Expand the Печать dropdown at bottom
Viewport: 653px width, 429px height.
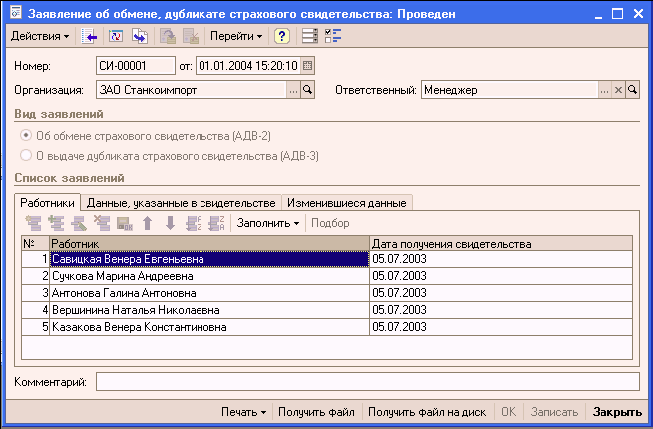243,412
